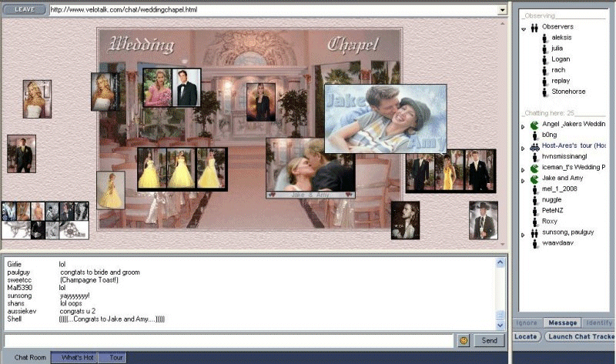
Task: Switch to the What's Hot tab
Action: tap(77, 358)
